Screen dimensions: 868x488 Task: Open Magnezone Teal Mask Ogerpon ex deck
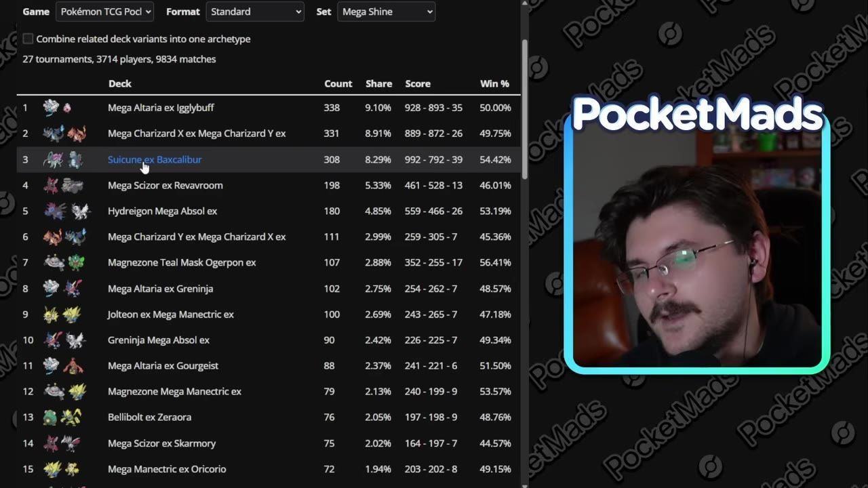(x=182, y=262)
